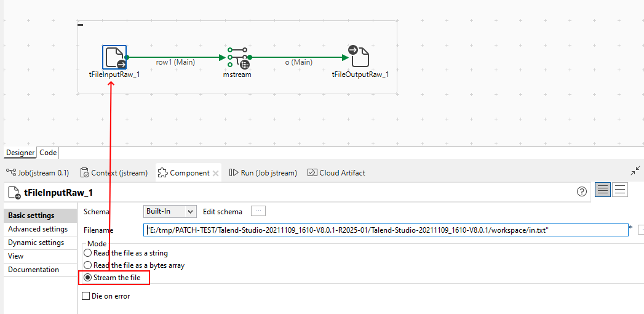Switch to the Designer tab

pos(20,153)
